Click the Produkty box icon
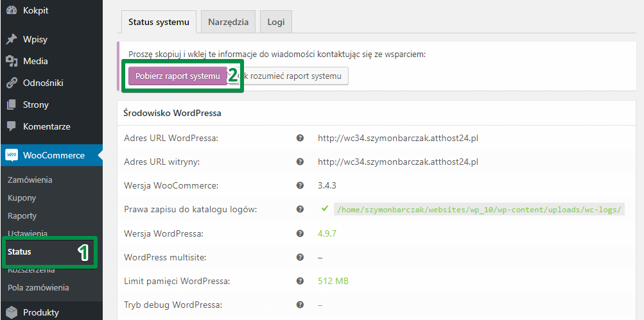This screenshot has height=320, width=644. [12, 312]
